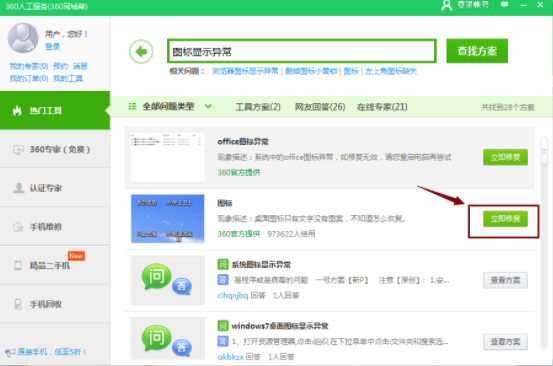Switch to 工具方案(2) tab
The height and width of the screenshot is (366, 553).
point(258,107)
